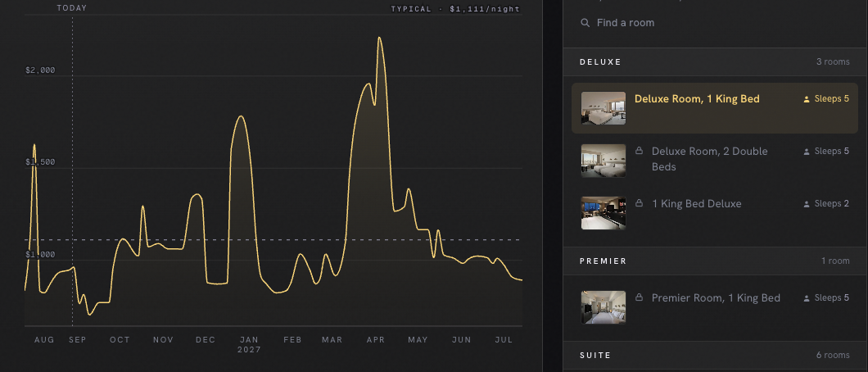This screenshot has height=372, width=868.
Task: Click the FEB month axis label
Action: coord(292,340)
